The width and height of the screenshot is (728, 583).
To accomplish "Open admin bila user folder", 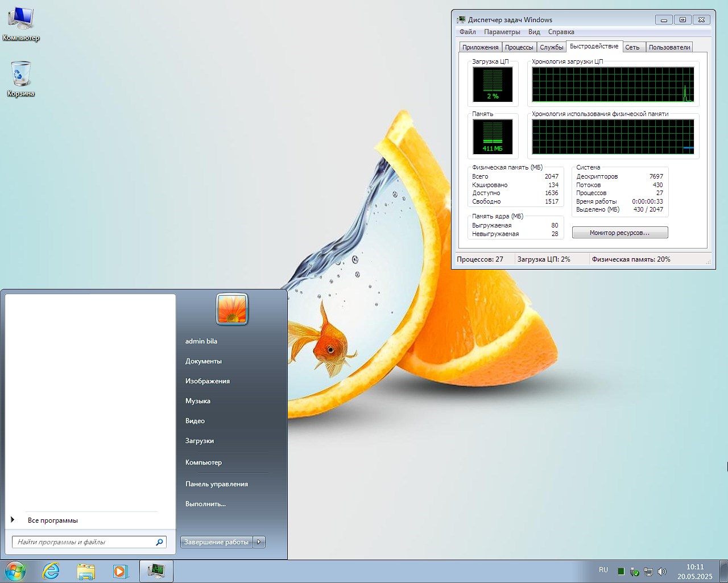I will point(201,341).
